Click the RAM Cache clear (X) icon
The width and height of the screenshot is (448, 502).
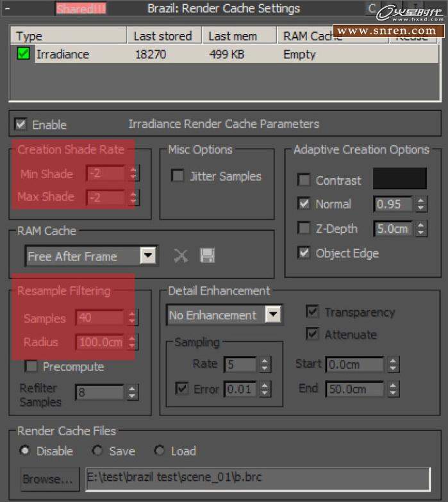point(181,256)
